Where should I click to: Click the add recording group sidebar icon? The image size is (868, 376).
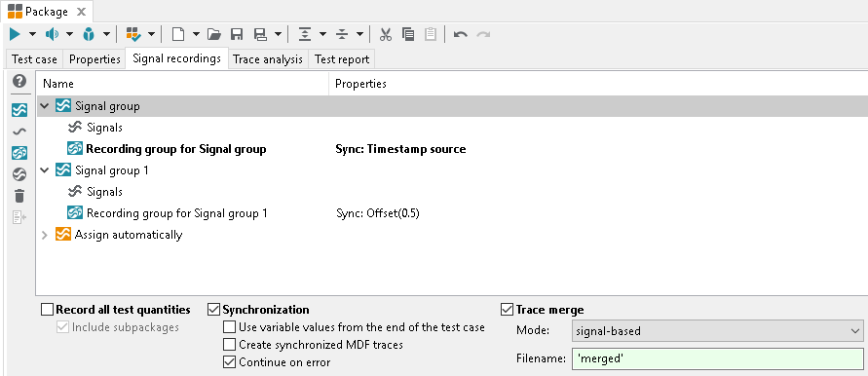[19, 153]
